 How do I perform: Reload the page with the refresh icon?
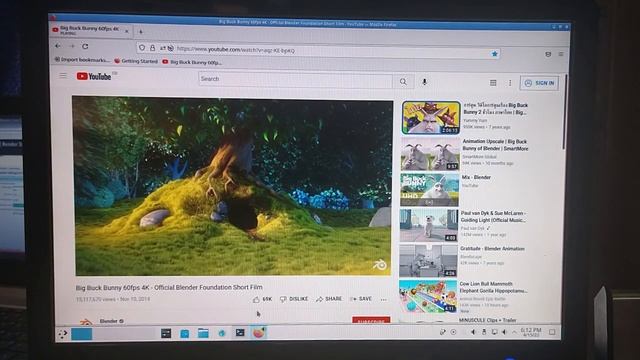(x=85, y=47)
